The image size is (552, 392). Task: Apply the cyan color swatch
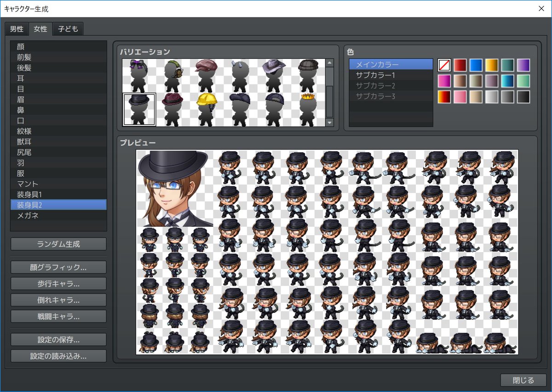point(507,81)
